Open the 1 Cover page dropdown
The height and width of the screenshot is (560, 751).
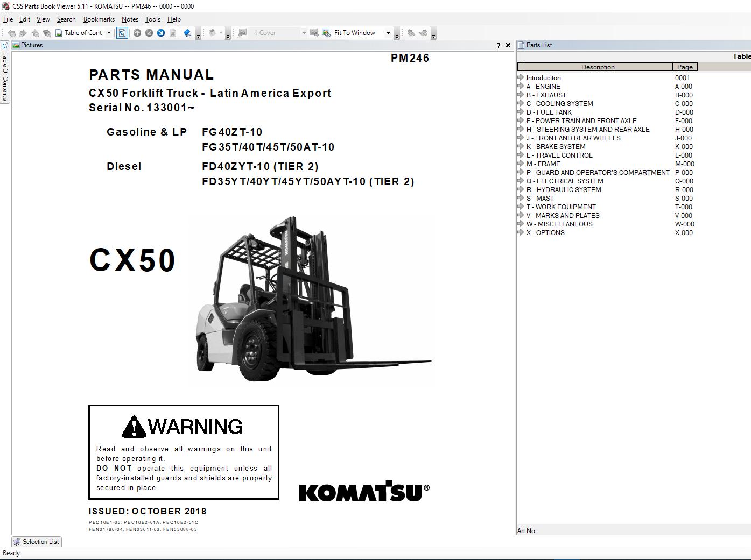pos(304,33)
